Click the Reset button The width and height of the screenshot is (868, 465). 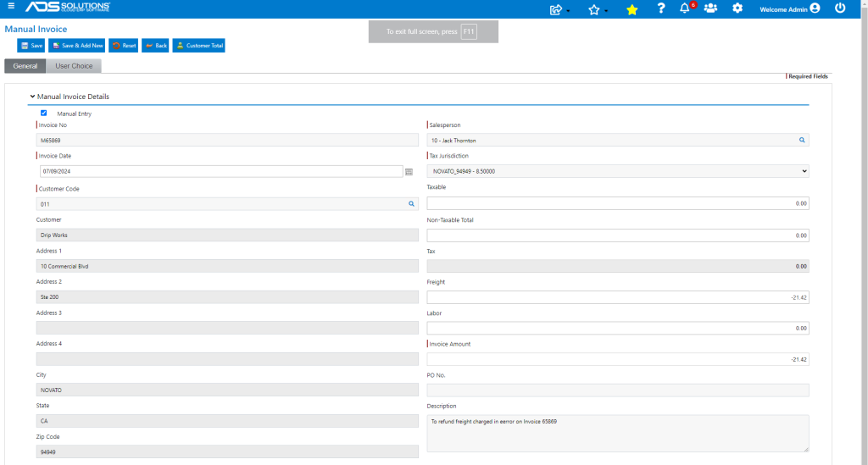tap(124, 46)
